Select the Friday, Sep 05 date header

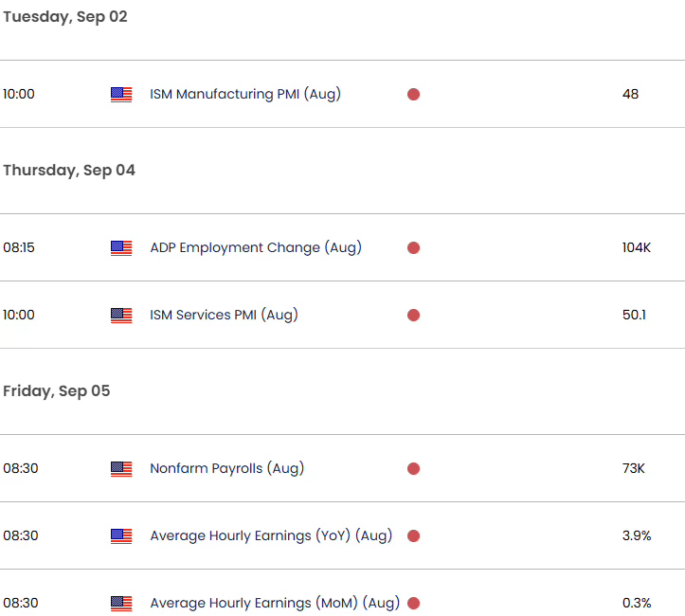coord(56,391)
